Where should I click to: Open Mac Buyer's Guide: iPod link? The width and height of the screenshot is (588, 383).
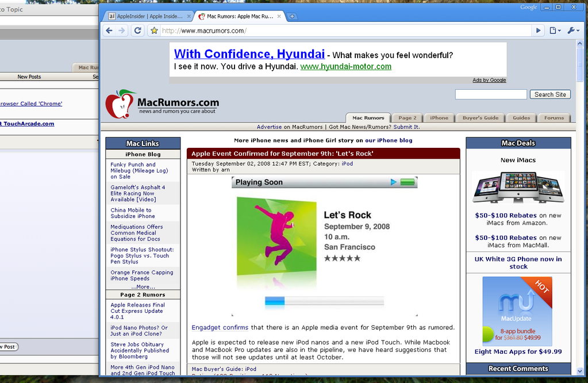click(x=224, y=369)
